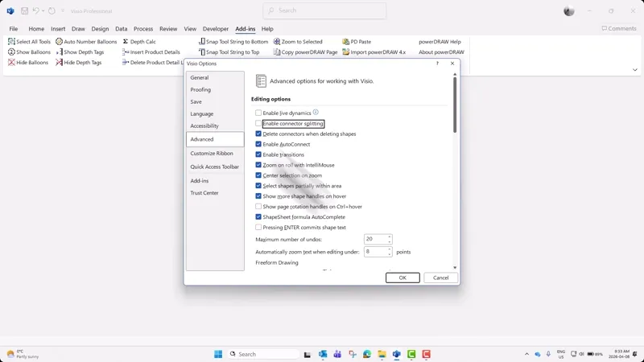The width and height of the screenshot is (644, 362).
Task: Uncheck Enable AutoConnect
Action: [258, 144]
